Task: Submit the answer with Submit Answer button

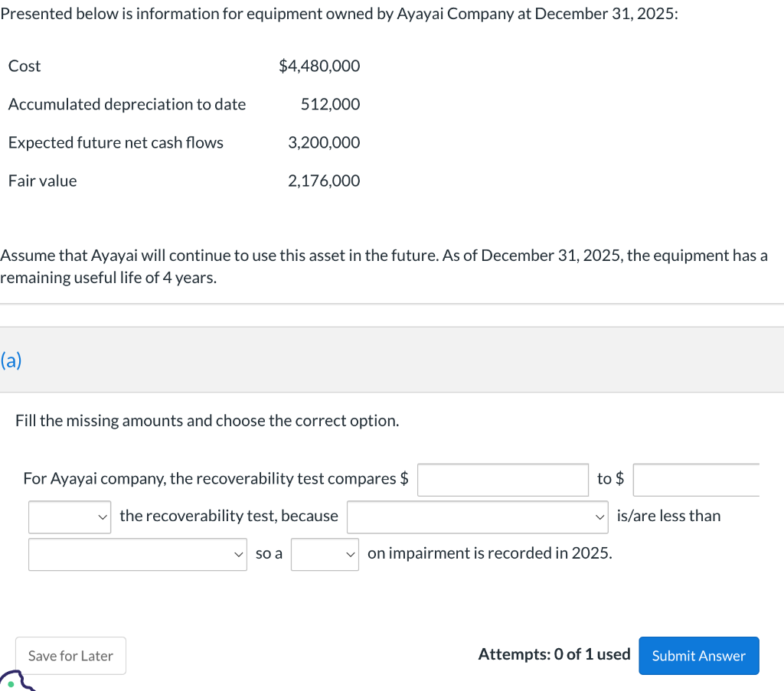Action: 698,656
